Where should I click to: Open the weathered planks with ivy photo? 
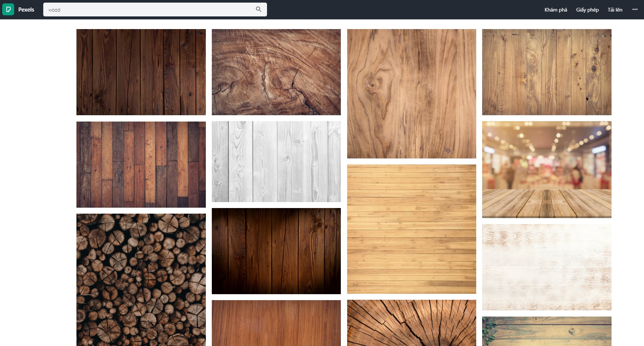pyautogui.click(x=547, y=331)
